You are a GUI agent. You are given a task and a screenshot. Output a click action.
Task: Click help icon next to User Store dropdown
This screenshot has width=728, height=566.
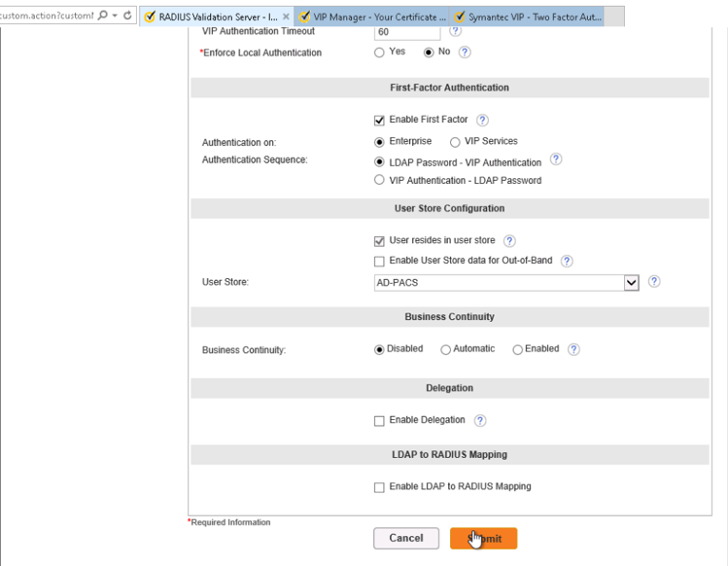[x=654, y=282]
